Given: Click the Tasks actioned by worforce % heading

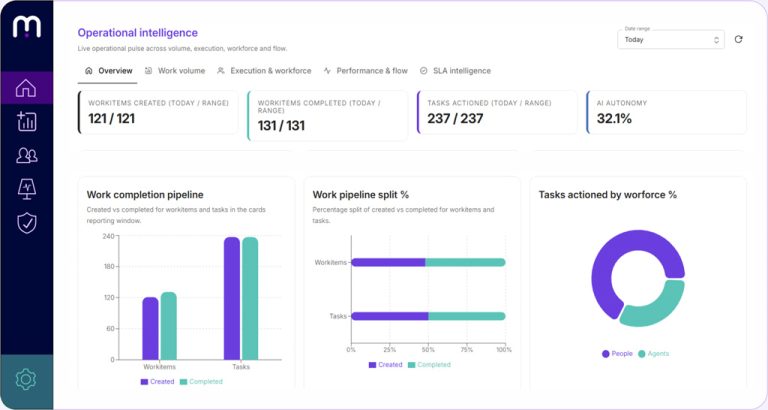Looking at the screenshot, I should coord(607,194).
